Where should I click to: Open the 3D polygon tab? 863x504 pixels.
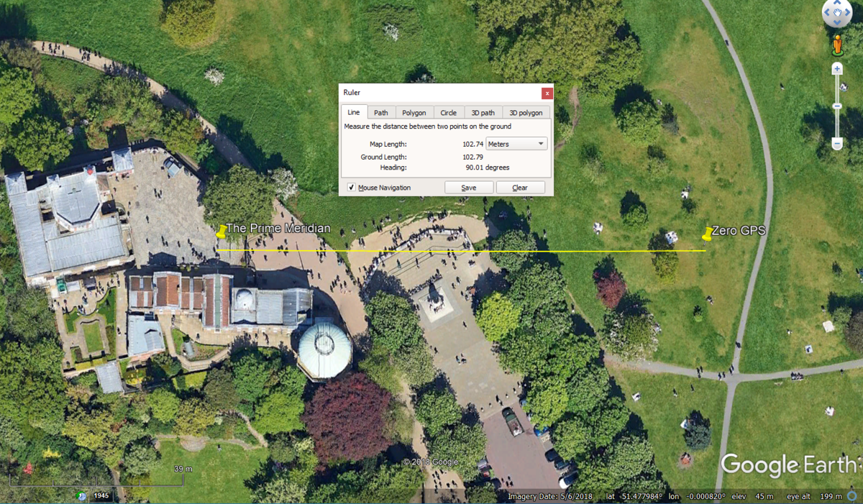pos(526,112)
